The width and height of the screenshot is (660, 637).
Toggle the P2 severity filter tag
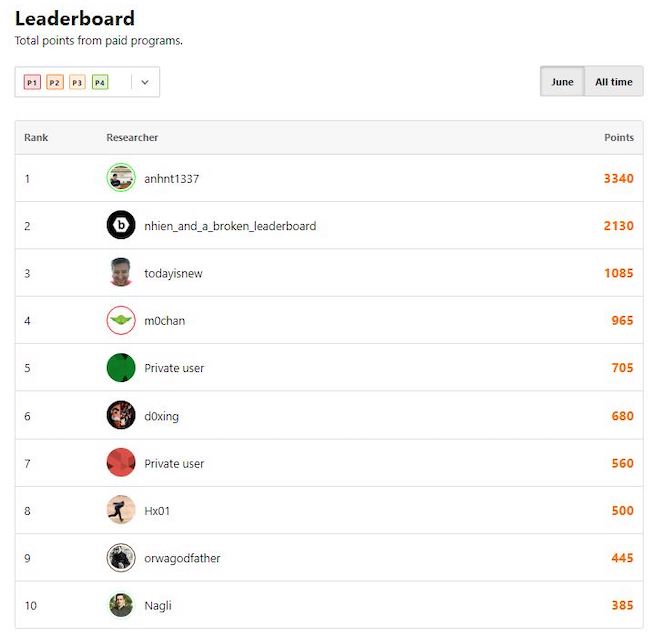pos(55,82)
